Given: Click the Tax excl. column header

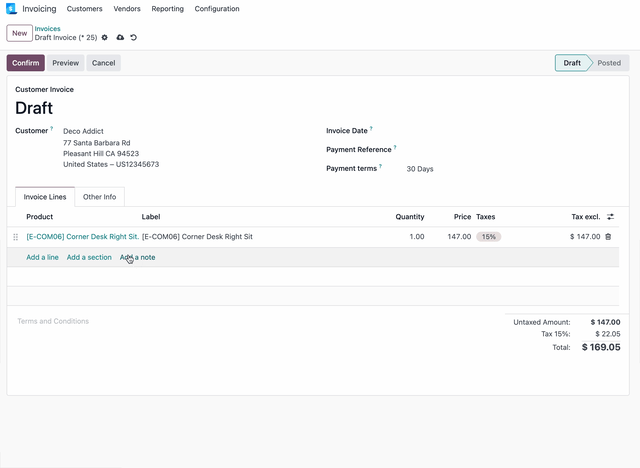Looking at the screenshot, I should point(586,217).
